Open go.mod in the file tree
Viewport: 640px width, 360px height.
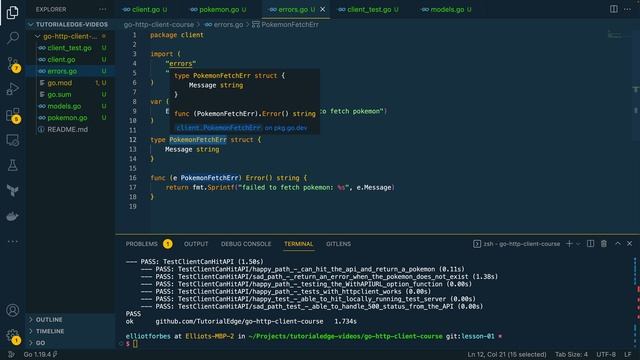70,83
